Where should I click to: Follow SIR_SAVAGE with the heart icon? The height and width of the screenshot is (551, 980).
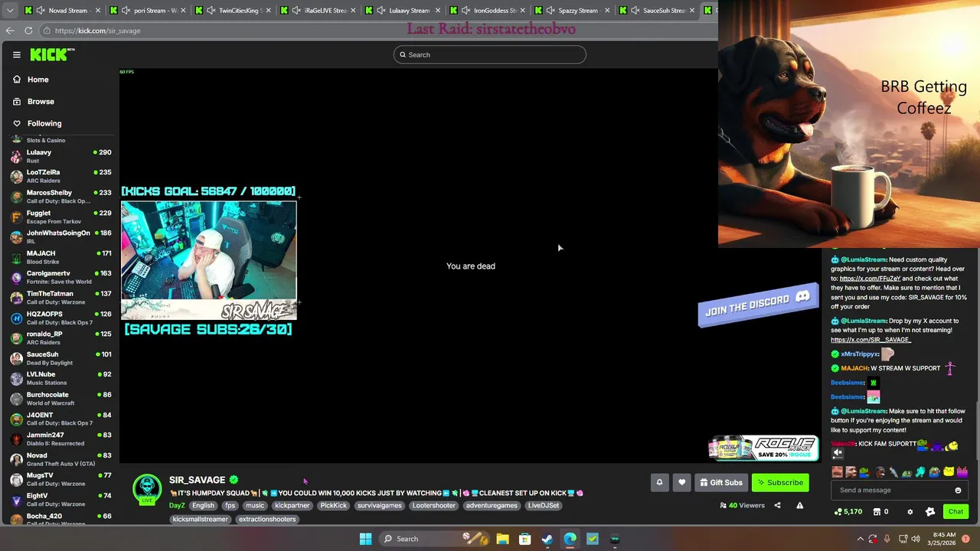tap(681, 482)
